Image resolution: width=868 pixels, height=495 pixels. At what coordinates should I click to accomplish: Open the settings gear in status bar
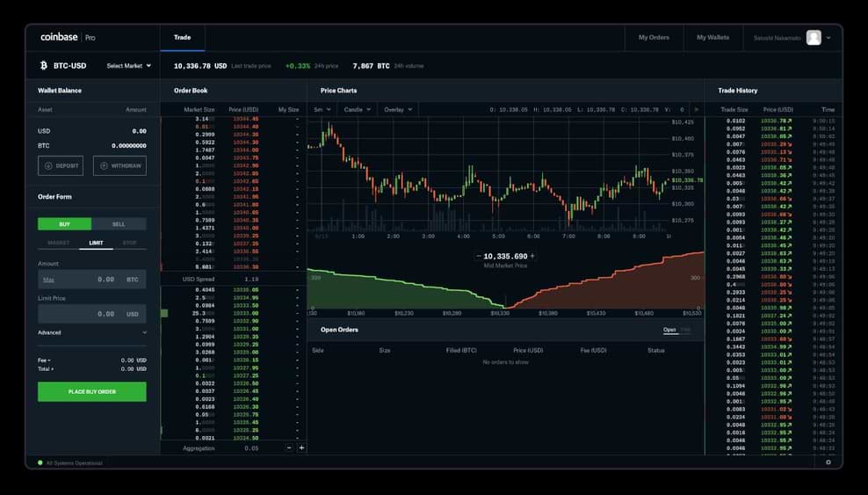(x=828, y=462)
